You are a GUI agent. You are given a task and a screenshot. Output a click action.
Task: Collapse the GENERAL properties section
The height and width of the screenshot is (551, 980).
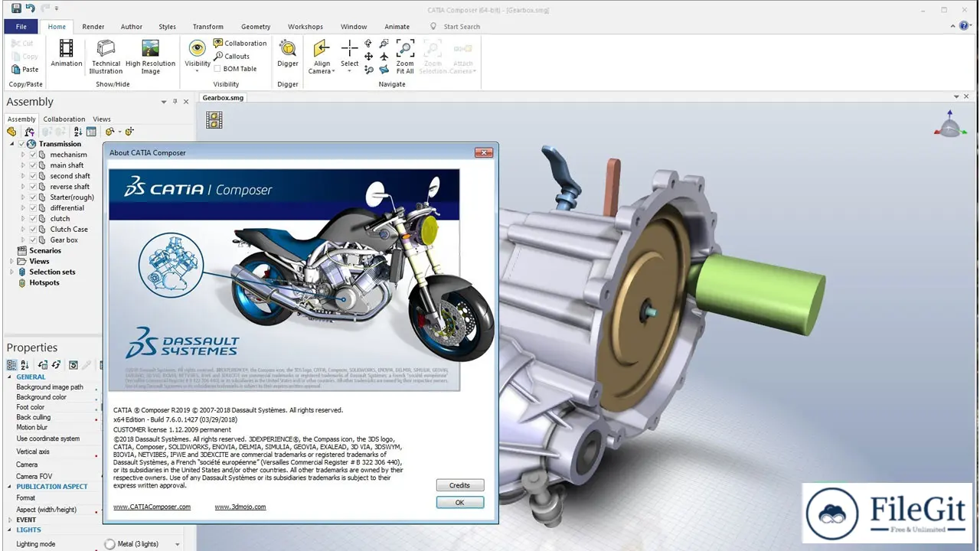[11, 377]
